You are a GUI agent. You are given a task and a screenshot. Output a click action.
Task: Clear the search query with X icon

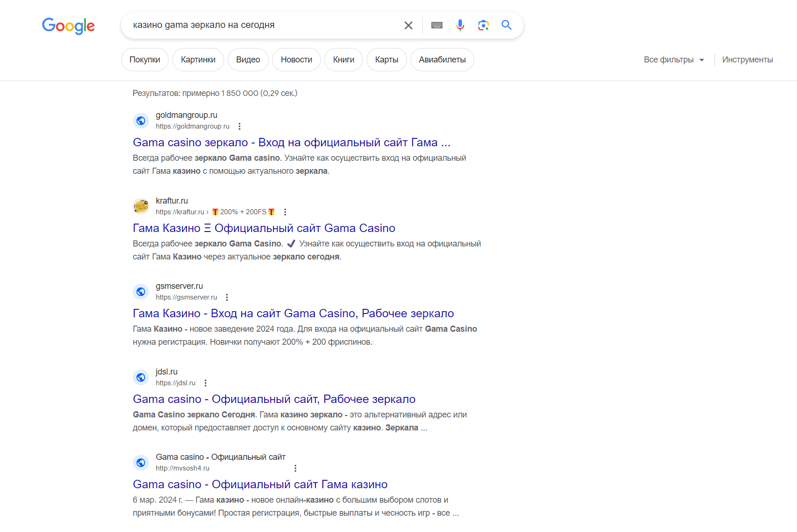[x=409, y=25]
